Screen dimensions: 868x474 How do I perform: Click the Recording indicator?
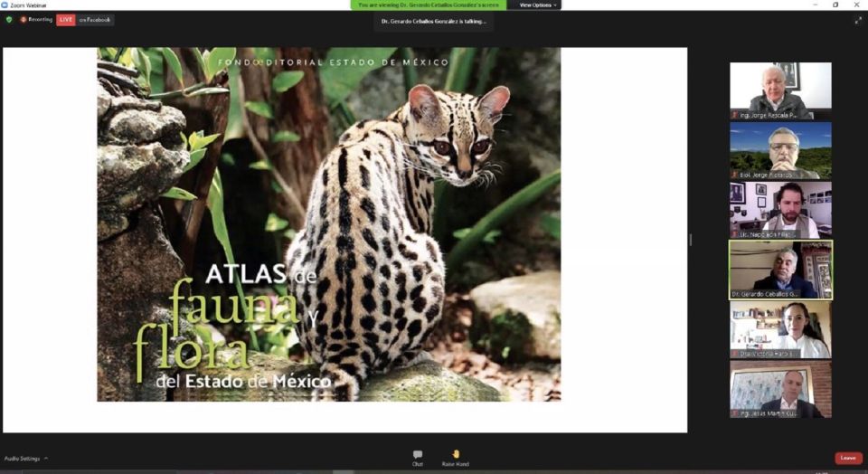point(36,19)
